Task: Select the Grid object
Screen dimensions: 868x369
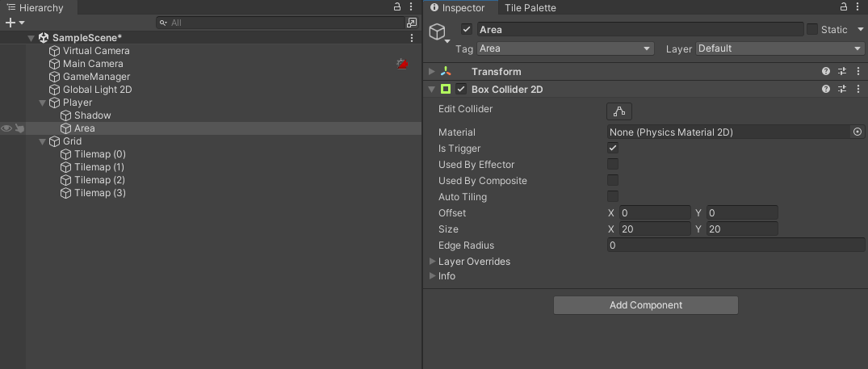Action: [x=73, y=141]
